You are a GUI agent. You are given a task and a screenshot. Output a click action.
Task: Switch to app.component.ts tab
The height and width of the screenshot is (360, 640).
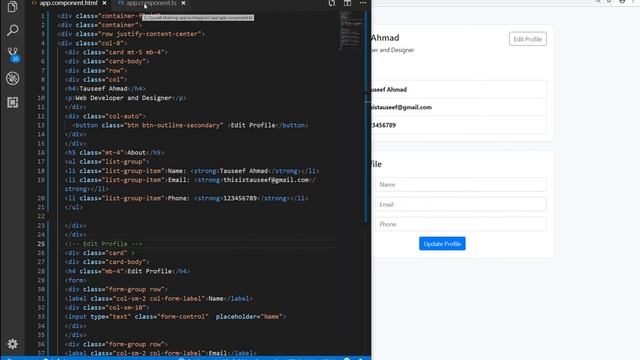pyautogui.click(x=151, y=3)
